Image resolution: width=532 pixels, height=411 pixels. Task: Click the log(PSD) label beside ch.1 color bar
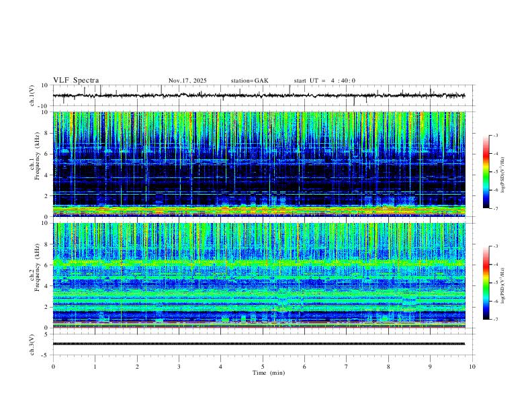502,175
